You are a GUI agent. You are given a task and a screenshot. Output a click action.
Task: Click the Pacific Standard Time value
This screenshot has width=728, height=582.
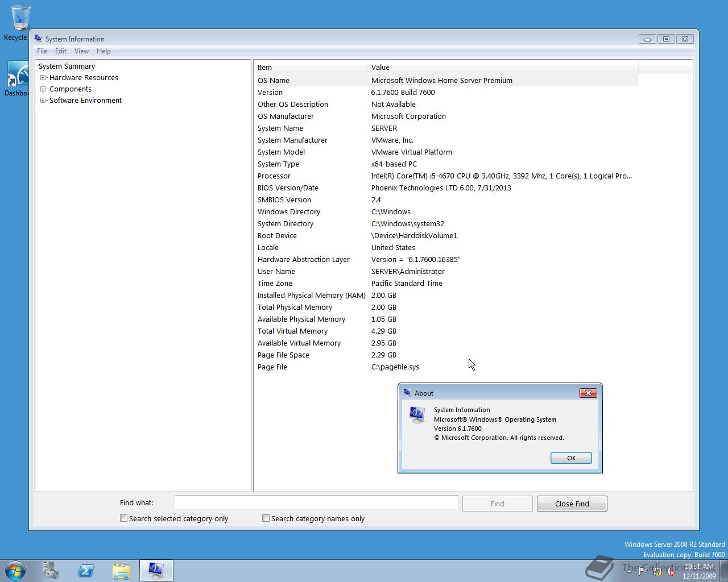(407, 283)
